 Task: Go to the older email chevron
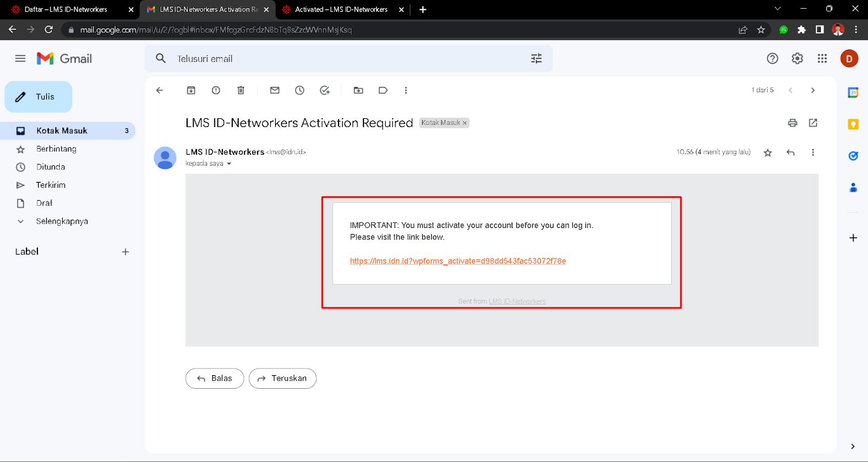coord(813,91)
